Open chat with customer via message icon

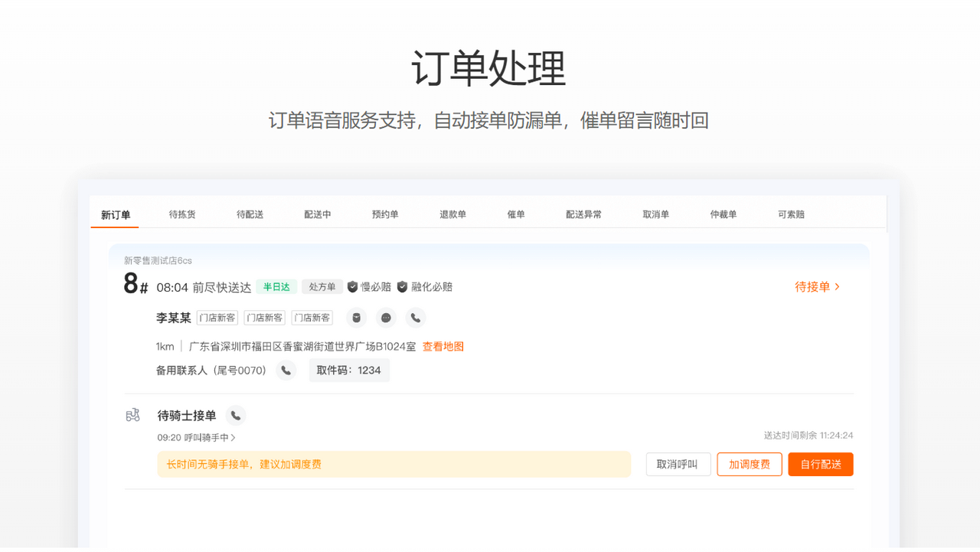click(x=384, y=318)
